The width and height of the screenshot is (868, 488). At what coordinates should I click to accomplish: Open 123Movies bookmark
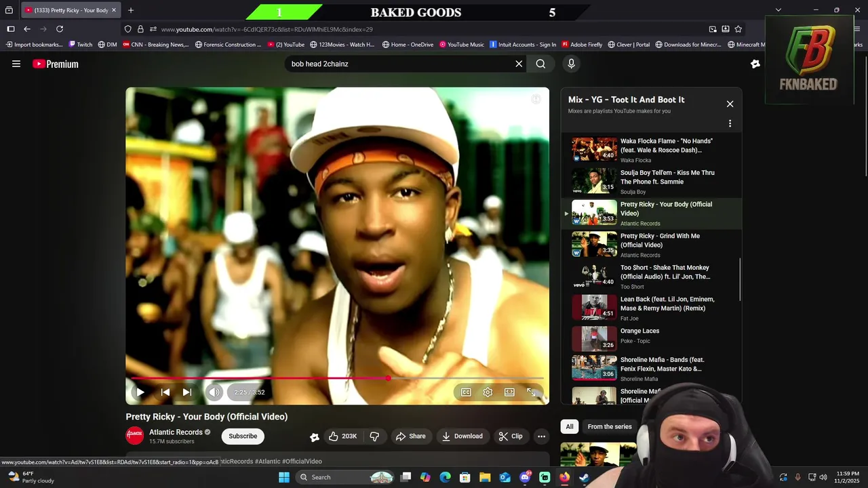pyautogui.click(x=342, y=45)
